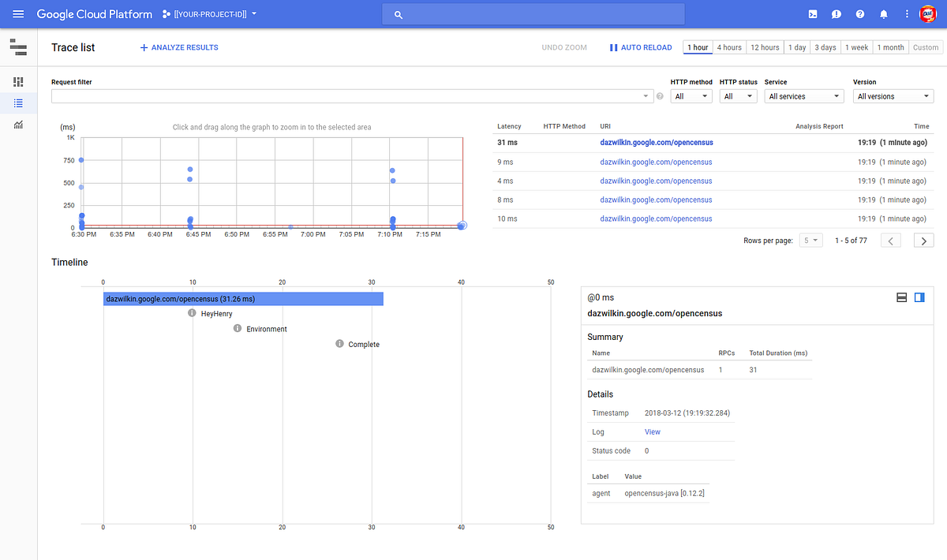
Task: Send feedback via the speech bubble icon
Action: click(x=836, y=13)
